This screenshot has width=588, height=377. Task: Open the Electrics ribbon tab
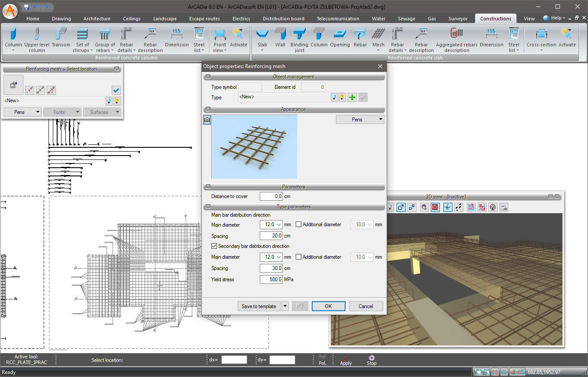pyautogui.click(x=241, y=19)
